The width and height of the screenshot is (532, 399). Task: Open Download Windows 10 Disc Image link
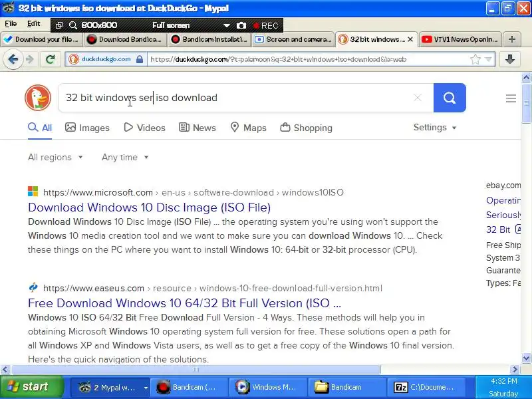(x=149, y=207)
